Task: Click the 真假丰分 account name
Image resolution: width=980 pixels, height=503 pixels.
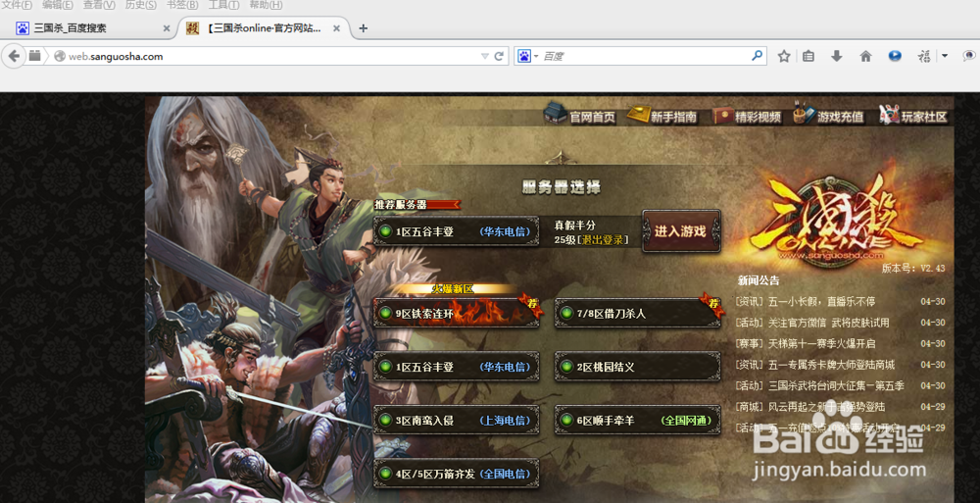Action: (x=574, y=225)
